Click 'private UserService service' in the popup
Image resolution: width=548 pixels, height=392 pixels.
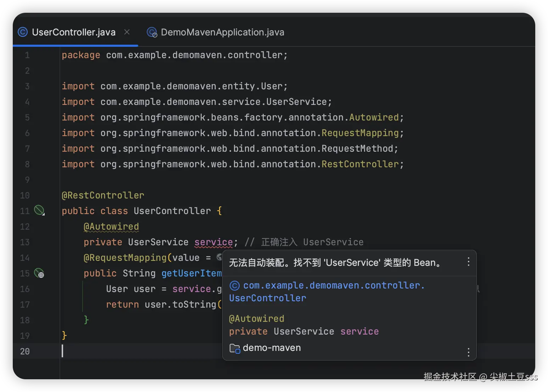304,331
